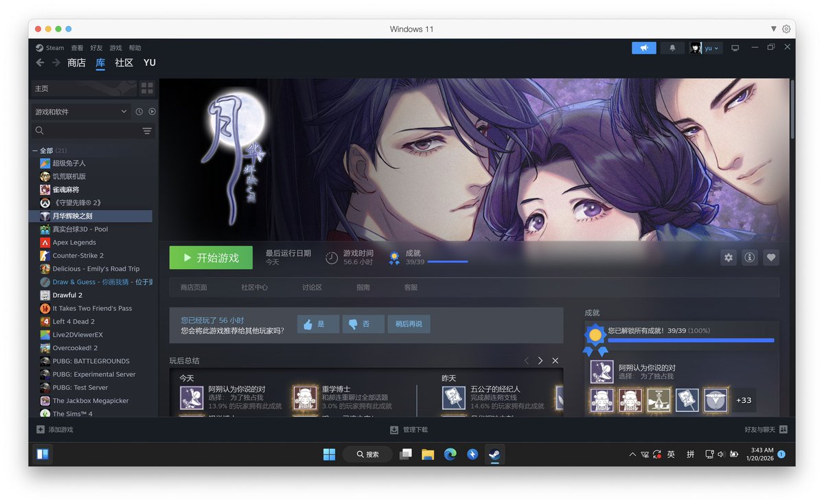Click achievements progress bar in header
This screenshot has height=504, width=824.
click(x=448, y=262)
